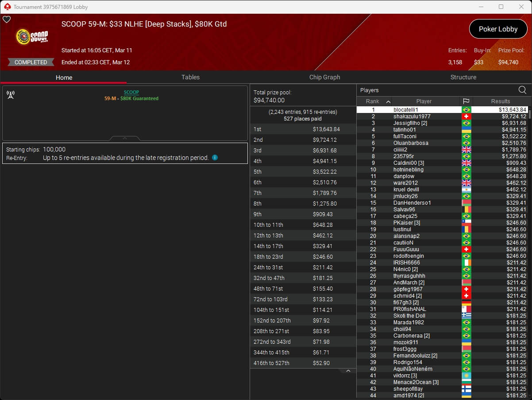Switch to the Structure tab
This screenshot has height=400, width=532.
[463, 77]
